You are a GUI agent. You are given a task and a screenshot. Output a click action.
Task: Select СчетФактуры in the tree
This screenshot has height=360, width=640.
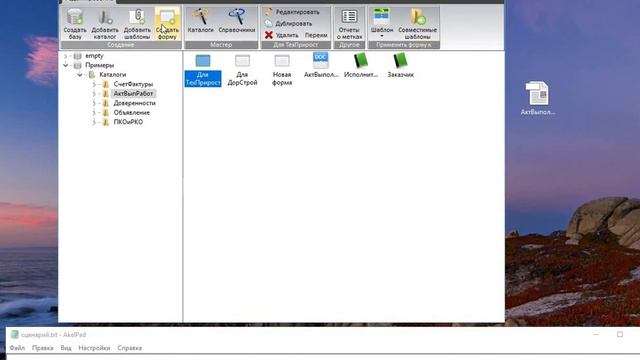point(133,84)
